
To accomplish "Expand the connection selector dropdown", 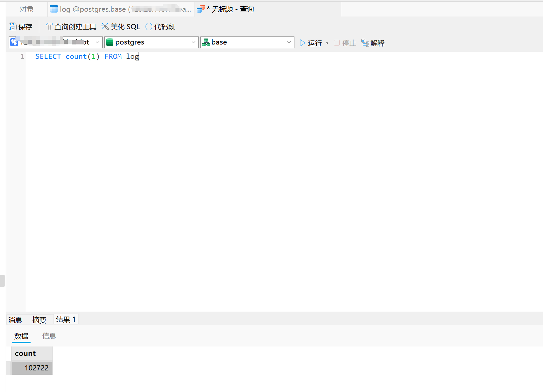I will pyautogui.click(x=97, y=42).
